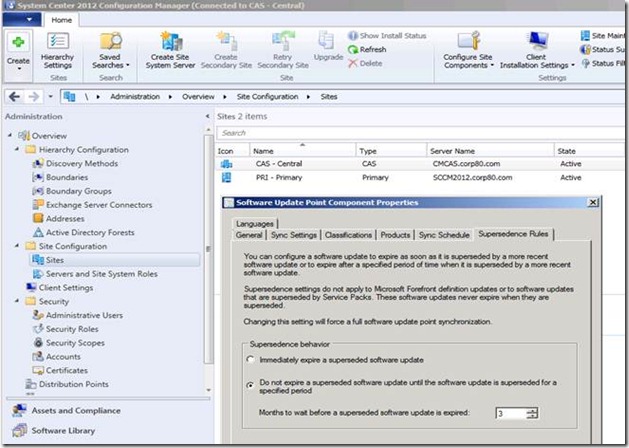Image resolution: width=629 pixels, height=448 pixels.
Task: Switch to the Sync Settings tab
Action: 294,235
